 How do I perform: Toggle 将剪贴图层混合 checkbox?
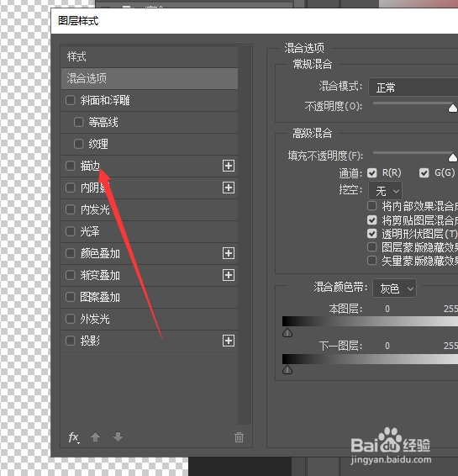point(371,219)
